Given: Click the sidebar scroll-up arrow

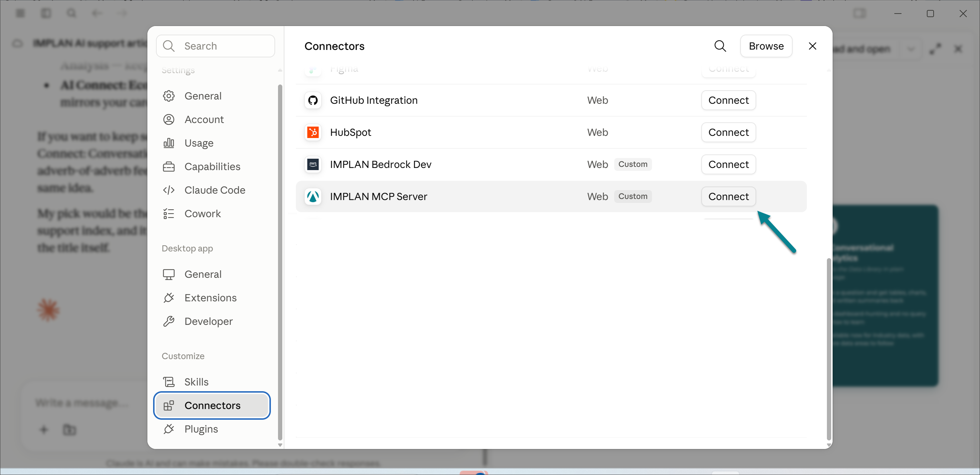Looking at the screenshot, I should [x=280, y=70].
